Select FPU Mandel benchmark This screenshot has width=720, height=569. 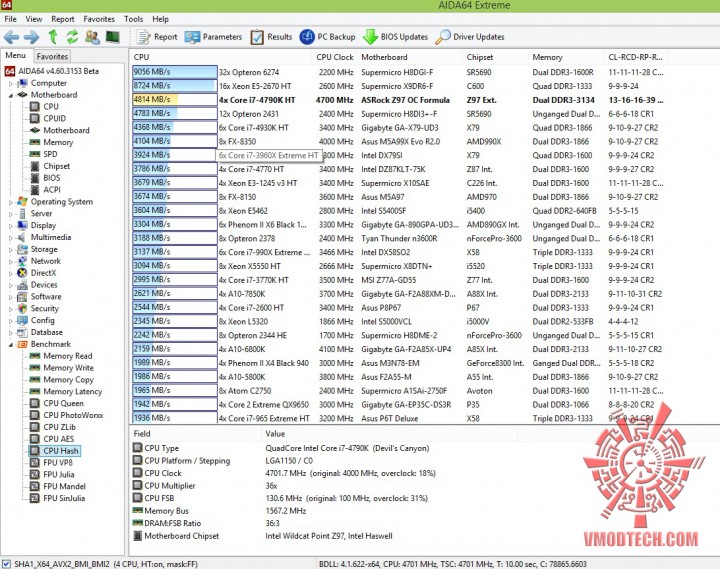[x=58, y=486]
